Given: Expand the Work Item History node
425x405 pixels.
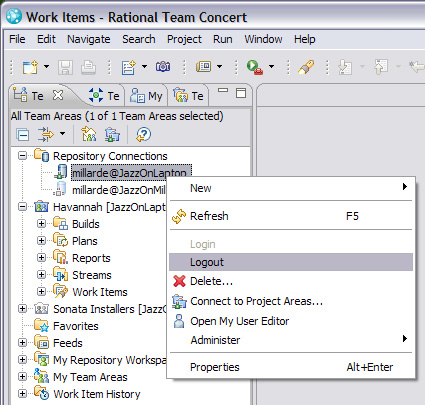Looking at the screenshot, I should point(23,394).
